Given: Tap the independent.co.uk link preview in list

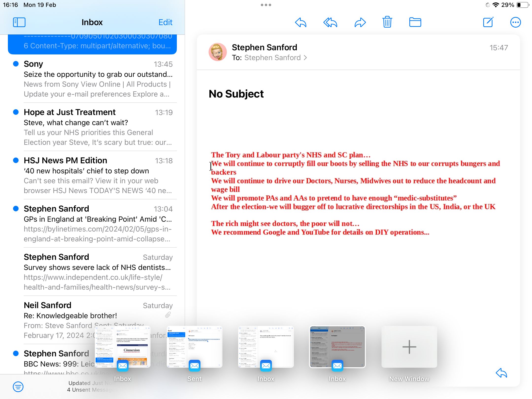Looking at the screenshot, I should pyautogui.click(x=97, y=282).
